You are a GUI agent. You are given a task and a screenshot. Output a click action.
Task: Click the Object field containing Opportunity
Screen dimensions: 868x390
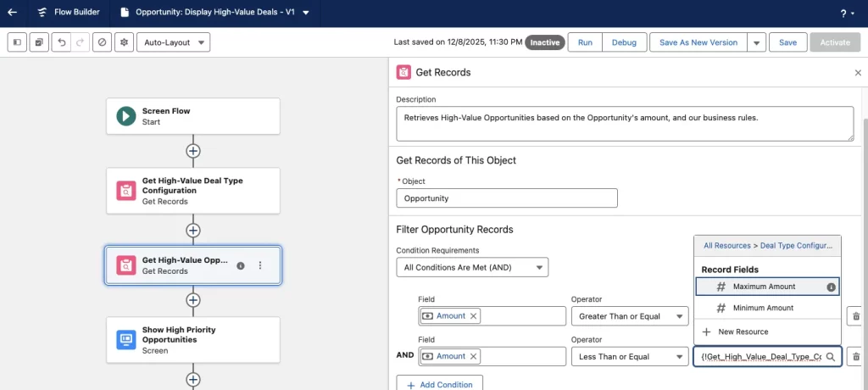(507, 198)
